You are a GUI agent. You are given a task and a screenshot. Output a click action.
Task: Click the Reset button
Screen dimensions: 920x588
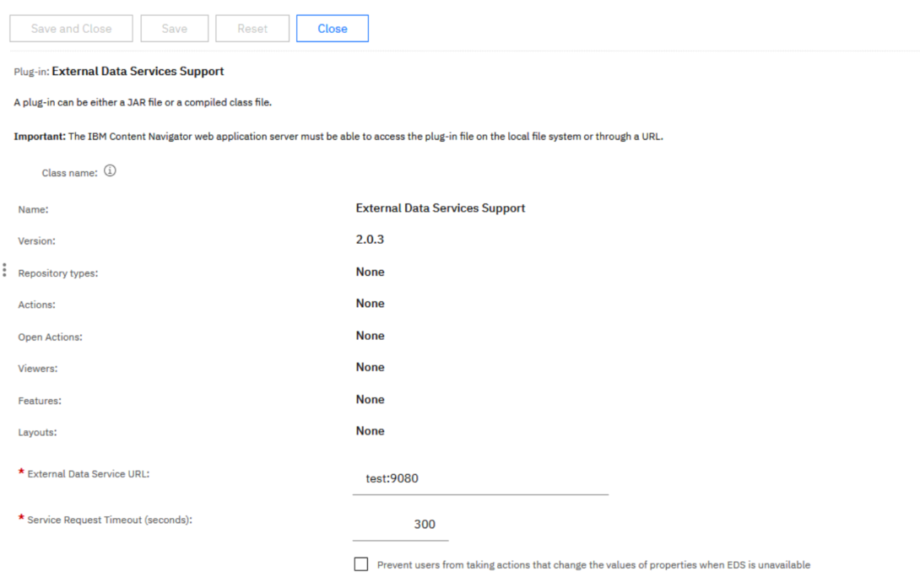(x=252, y=29)
